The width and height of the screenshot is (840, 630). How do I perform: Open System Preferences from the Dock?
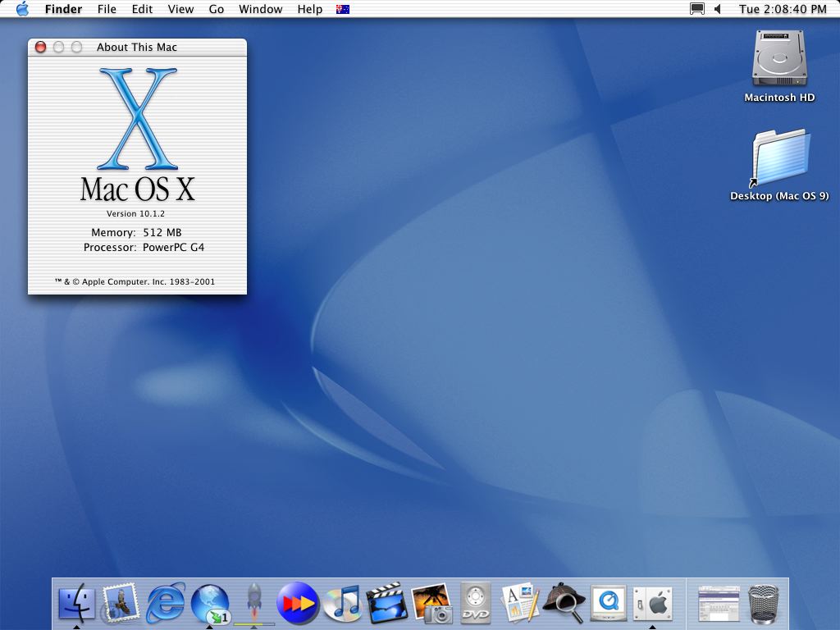point(652,603)
